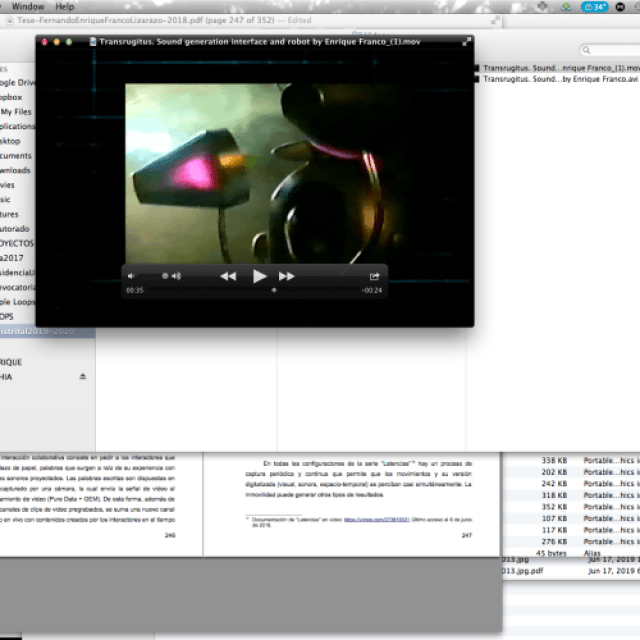Select the 276 KB file row
The height and width of the screenshot is (640, 640).
point(571,541)
